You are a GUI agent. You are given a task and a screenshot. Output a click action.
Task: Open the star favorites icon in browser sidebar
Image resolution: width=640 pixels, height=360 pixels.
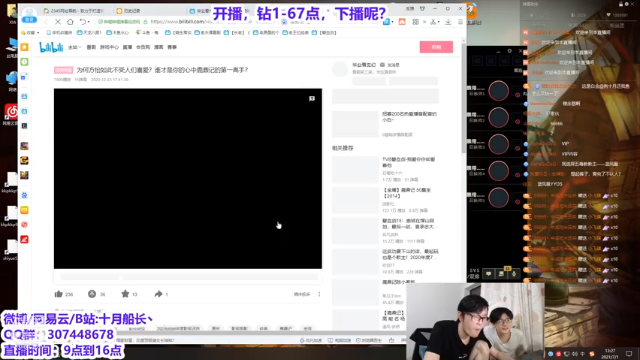point(24,47)
